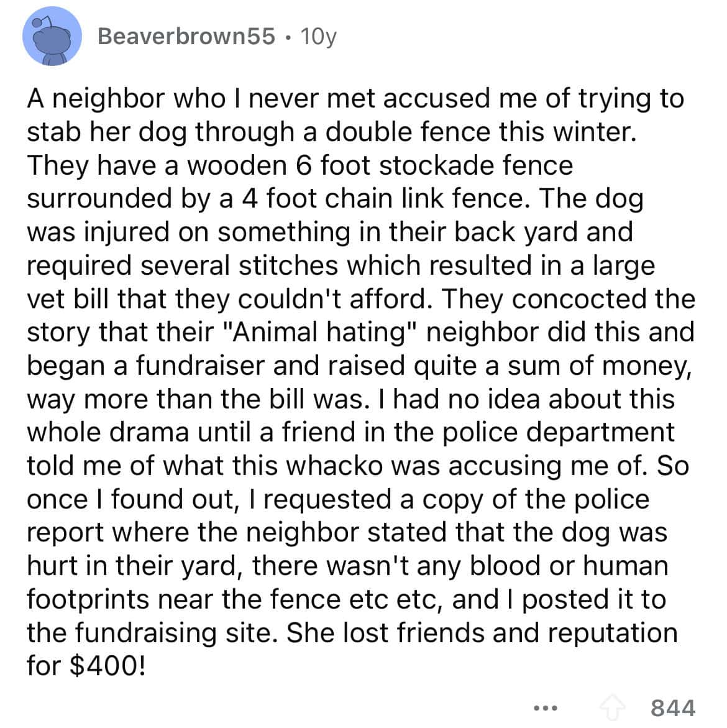Click the word "footprints" in the comment
The width and height of the screenshot is (727, 728).
[88, 599]
